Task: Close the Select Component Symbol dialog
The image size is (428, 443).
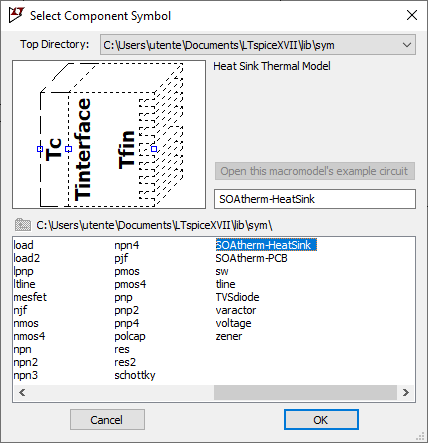Action: 412,15
